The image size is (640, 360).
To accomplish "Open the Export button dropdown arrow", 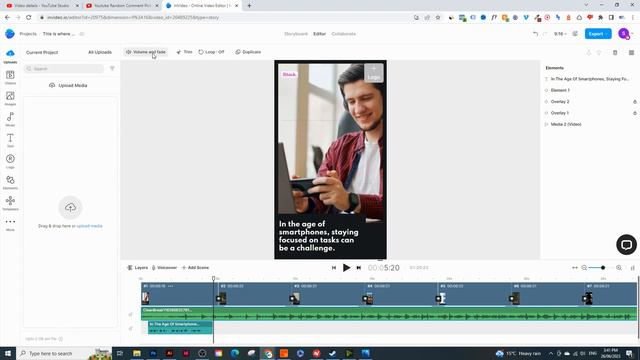I will point(608,34).
